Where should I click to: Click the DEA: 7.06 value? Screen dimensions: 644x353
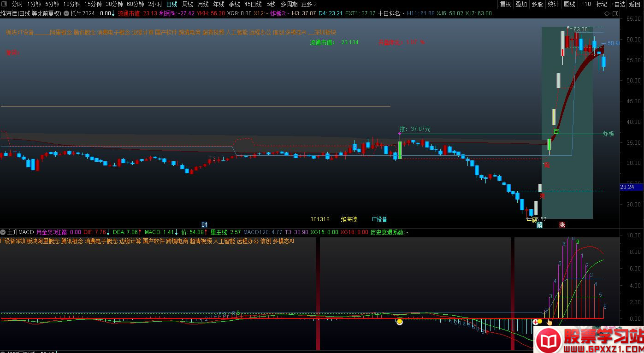click(x=125, y=232)
